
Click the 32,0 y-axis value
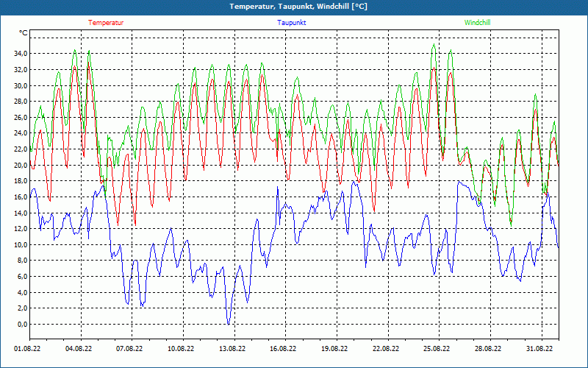click(x=21, y=69)
